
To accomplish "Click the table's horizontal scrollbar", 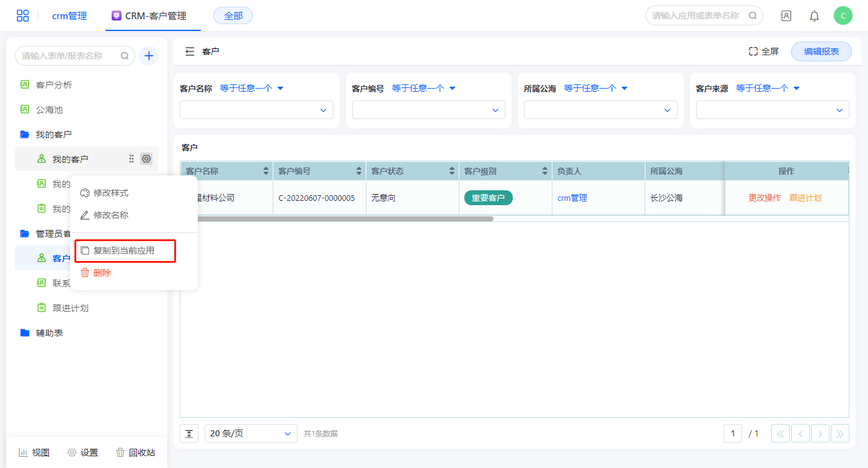I will coord(338,219).
